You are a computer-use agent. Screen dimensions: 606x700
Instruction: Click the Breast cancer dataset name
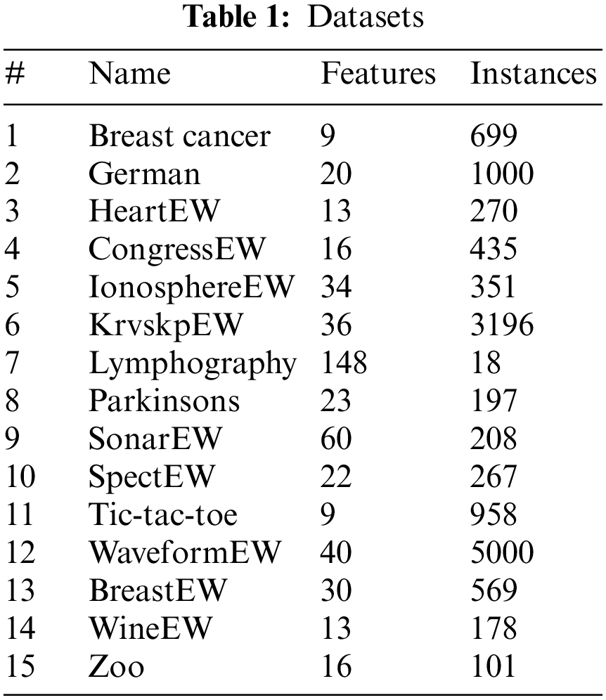point(179,136)
